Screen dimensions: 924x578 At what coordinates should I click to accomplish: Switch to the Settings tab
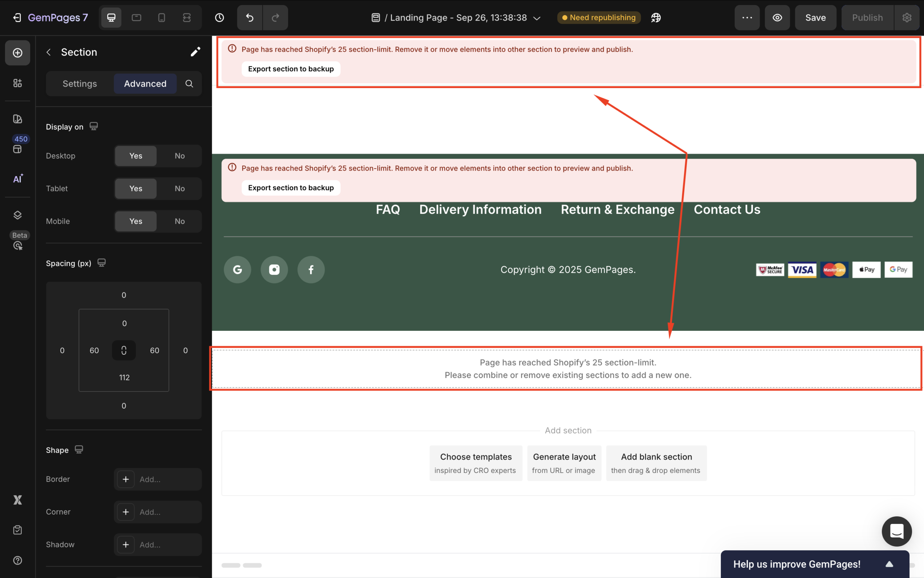79,84
